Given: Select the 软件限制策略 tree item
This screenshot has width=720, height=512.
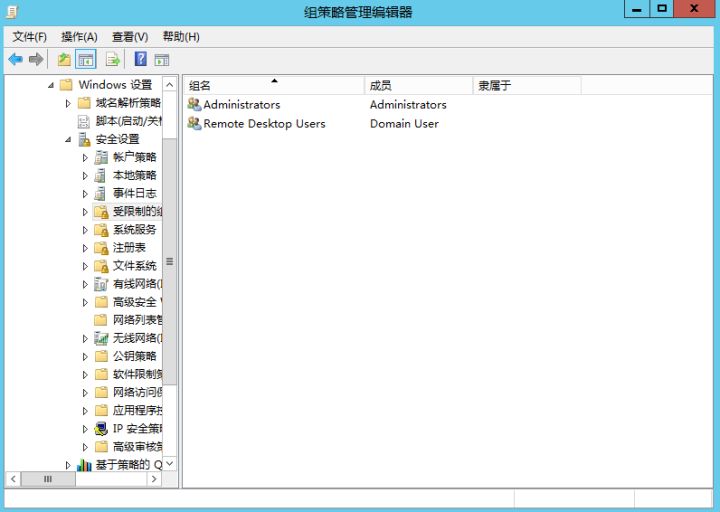Looking at the screenshot, I should point(137,374).
